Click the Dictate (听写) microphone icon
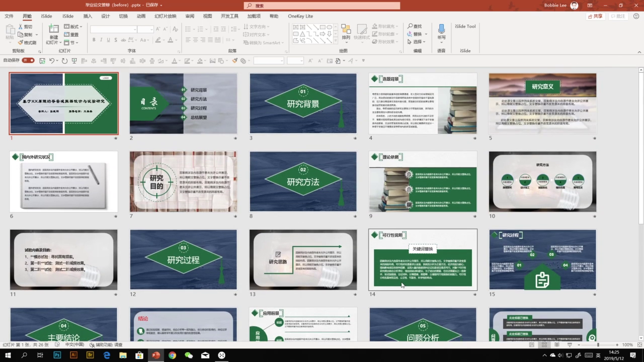644x362 pixels. tap(441, 29)
